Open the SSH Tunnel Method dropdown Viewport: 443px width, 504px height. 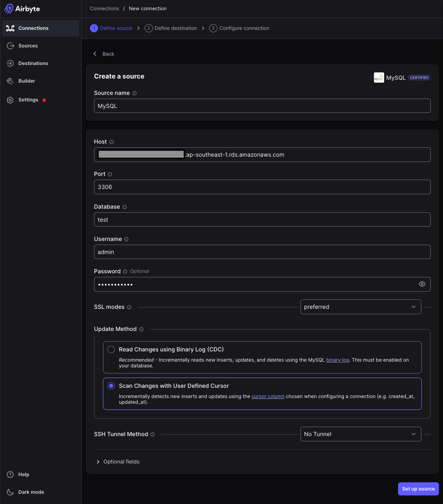coord(360,434)
